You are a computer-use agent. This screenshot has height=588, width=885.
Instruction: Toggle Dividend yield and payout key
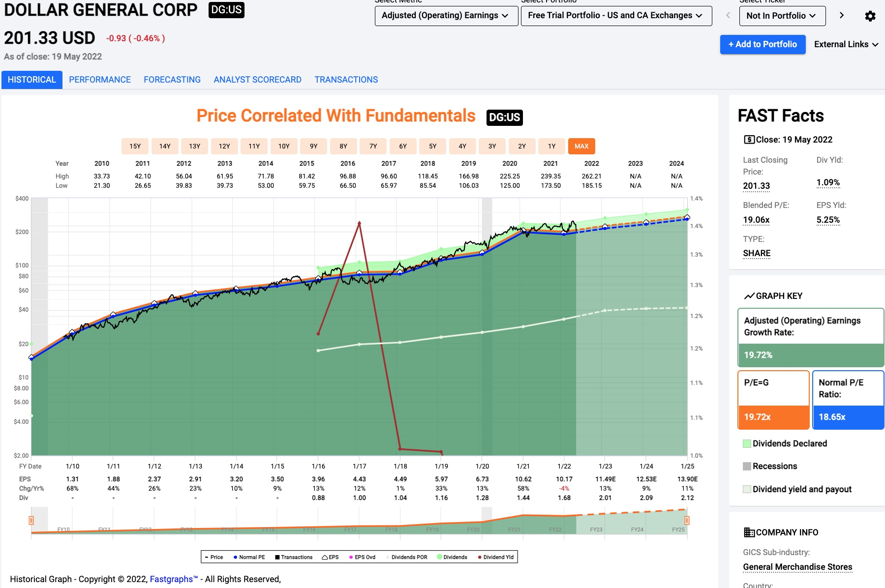[797, 489]
